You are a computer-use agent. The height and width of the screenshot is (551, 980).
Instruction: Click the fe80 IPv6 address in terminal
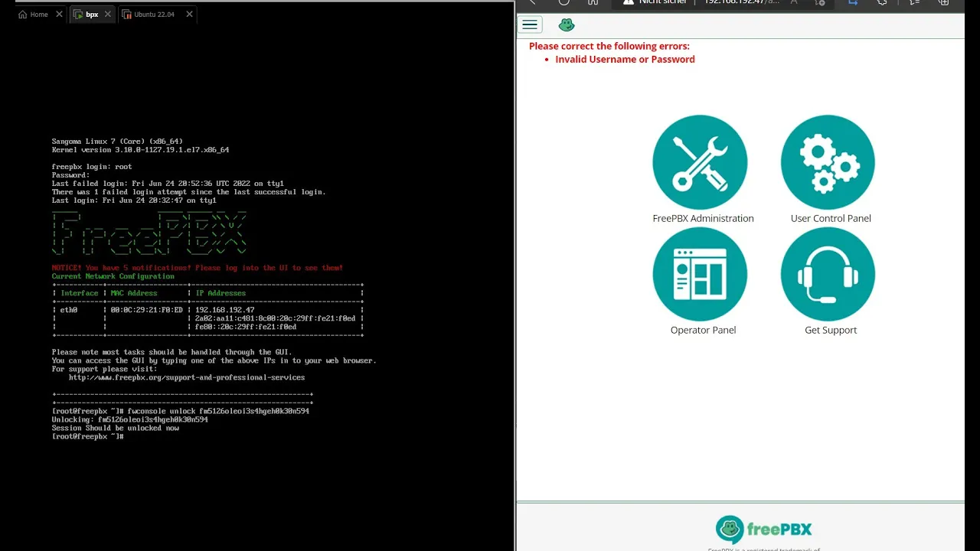tap(246, 327)
